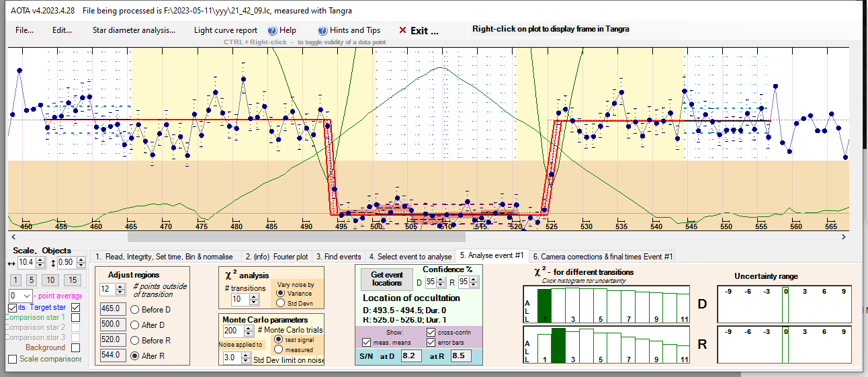
Task: Enable the Background checkbox
Action: pyautogui.click(x=75, y=347)
